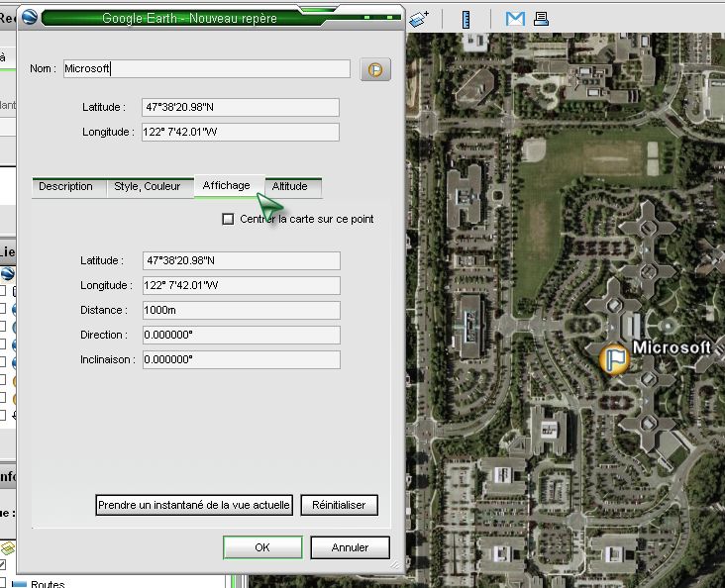Click the Inclinaison input field
Viewport: 725px width, 588px height.
242,359
